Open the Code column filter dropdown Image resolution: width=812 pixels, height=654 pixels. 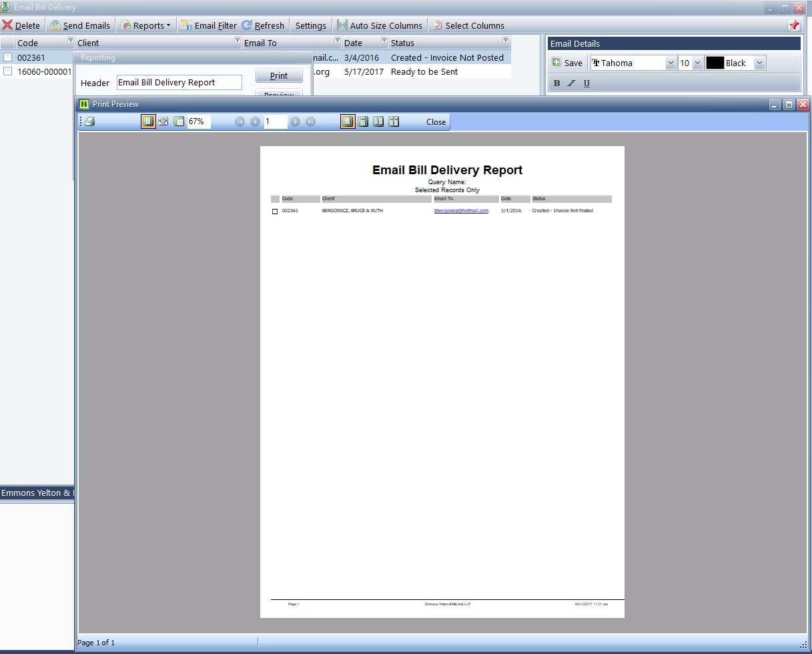(71, 41)
